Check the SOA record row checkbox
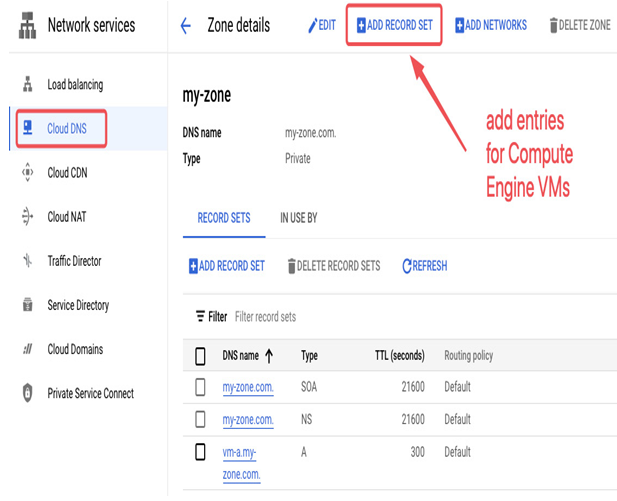 coord(200,387)
